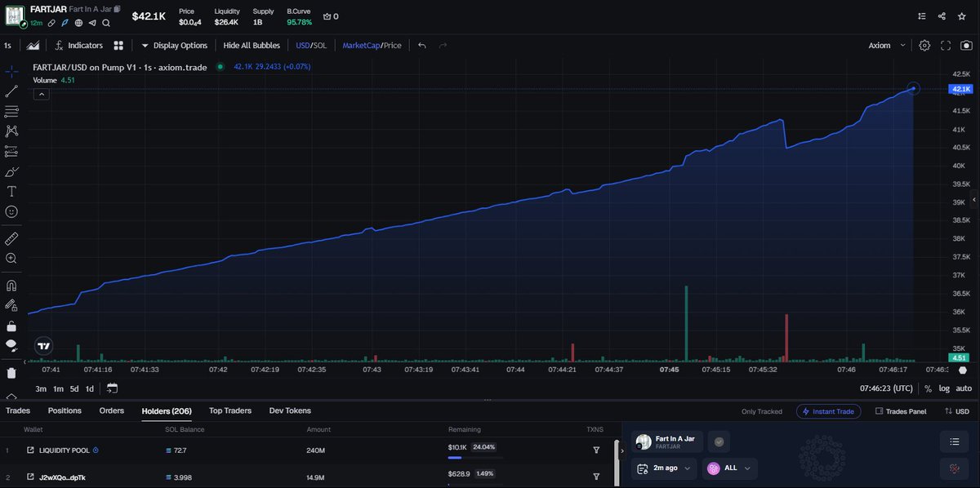Click the trash remove-drawings icon

(x=11, y=373)
